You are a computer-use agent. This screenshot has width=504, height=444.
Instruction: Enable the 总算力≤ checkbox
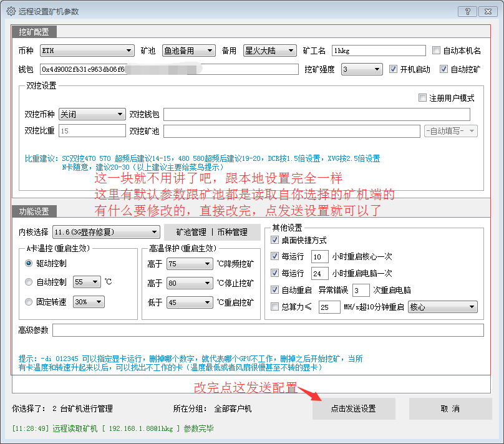(274, 307)
